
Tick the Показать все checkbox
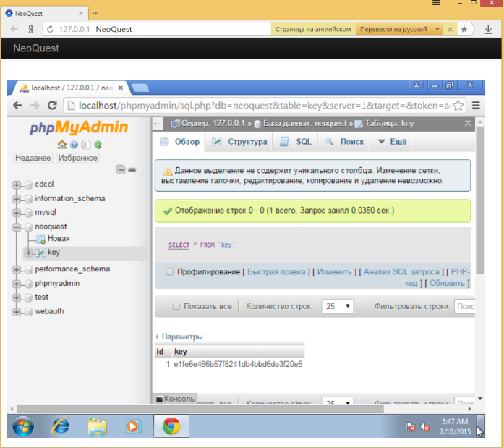(x=176, y=306)
